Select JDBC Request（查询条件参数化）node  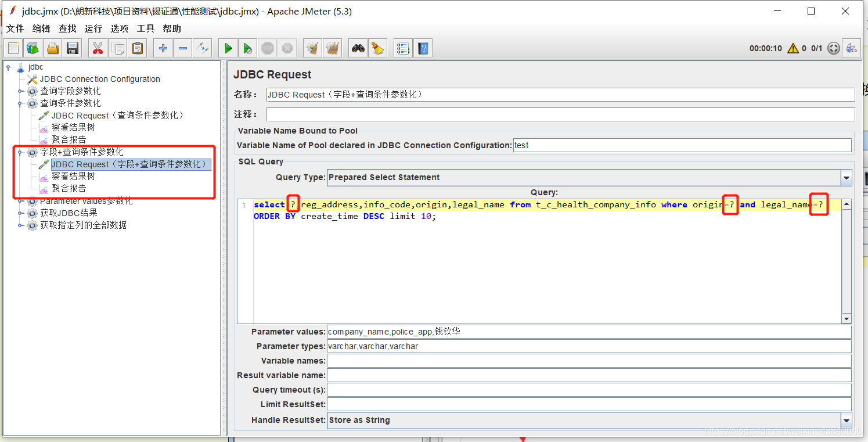[118, 116]
